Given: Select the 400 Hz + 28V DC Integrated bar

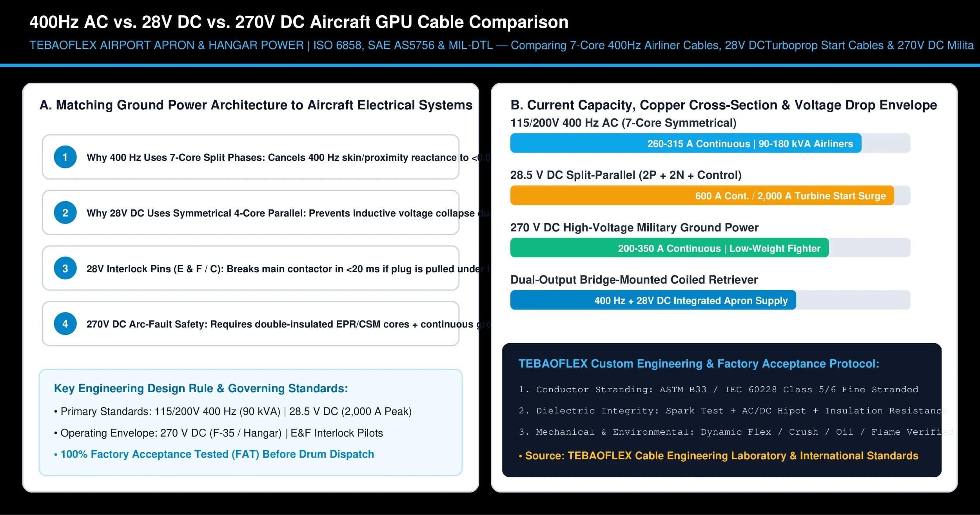Looking at the screenshot, I should point(653,300).
